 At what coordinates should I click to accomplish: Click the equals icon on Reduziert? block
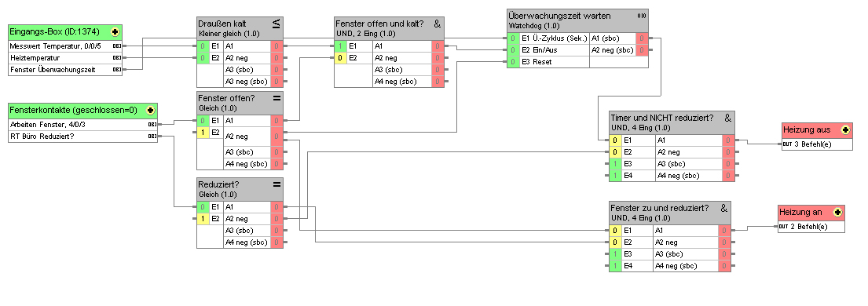pyautogui.click(x=277, y=184)
